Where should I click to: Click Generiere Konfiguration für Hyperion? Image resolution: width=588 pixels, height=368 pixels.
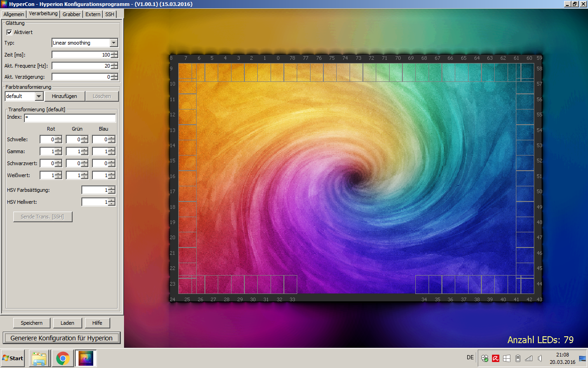click(62, 338)
